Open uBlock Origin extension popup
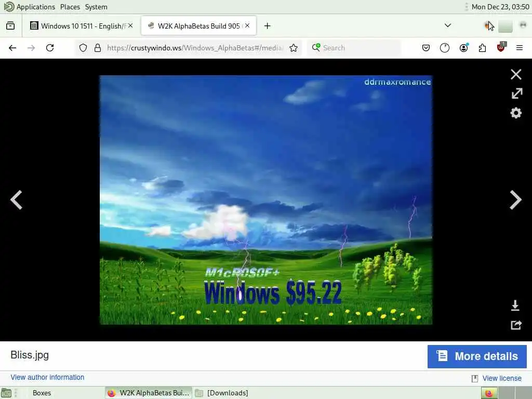532x399 pixels. 501,47
